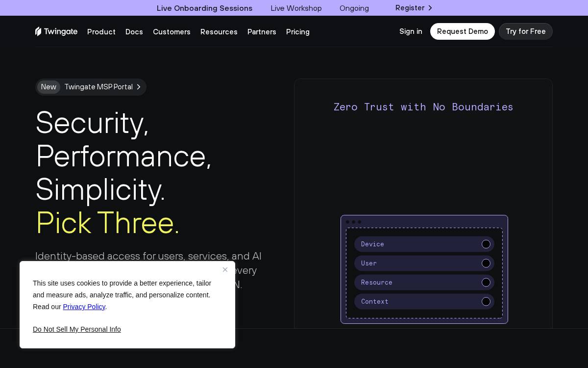Toggle the User circle indicator
Image resolution: width=588 pixels, height=368 pixels.
(x=486, y=263)
